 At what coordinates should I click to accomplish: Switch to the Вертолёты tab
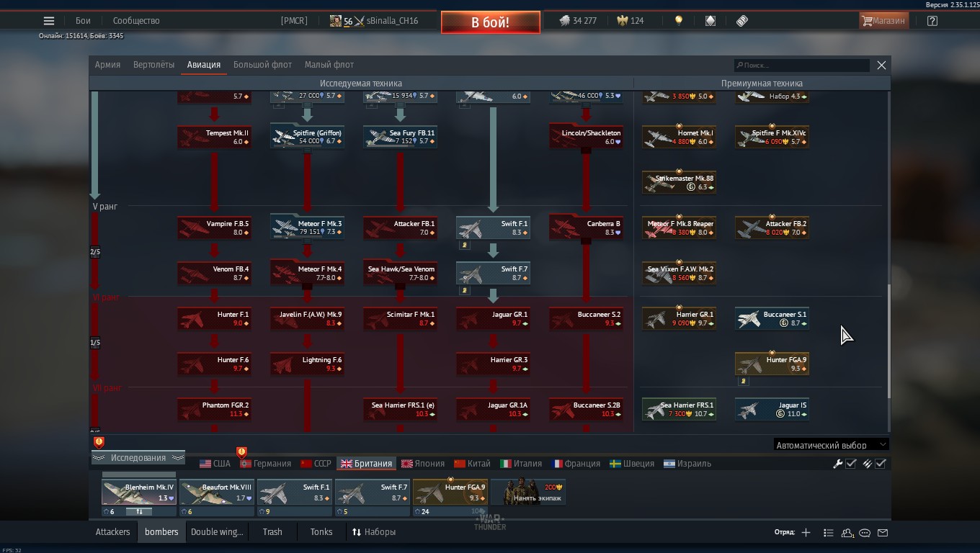153,65
